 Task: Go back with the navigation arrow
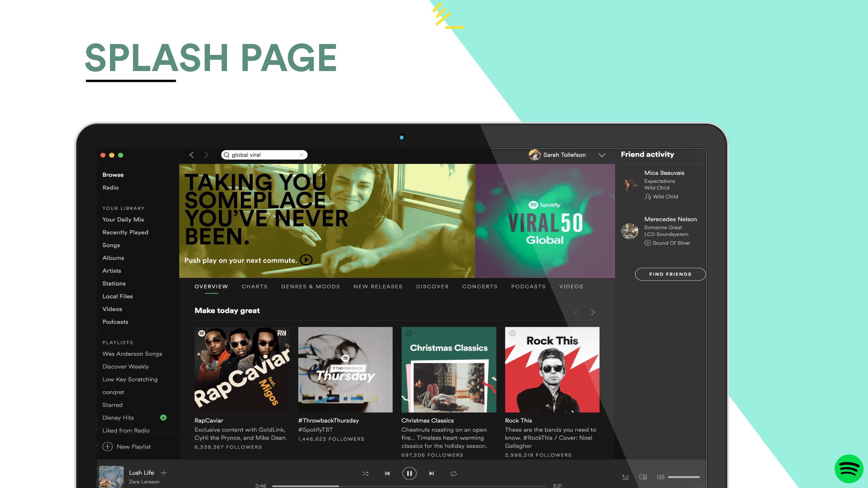point(191,155)
